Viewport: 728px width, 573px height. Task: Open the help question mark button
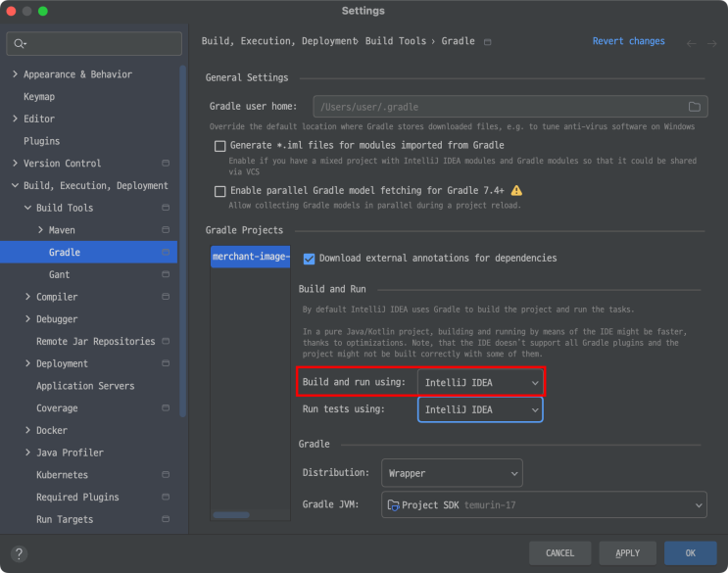[x=19, y=553]
